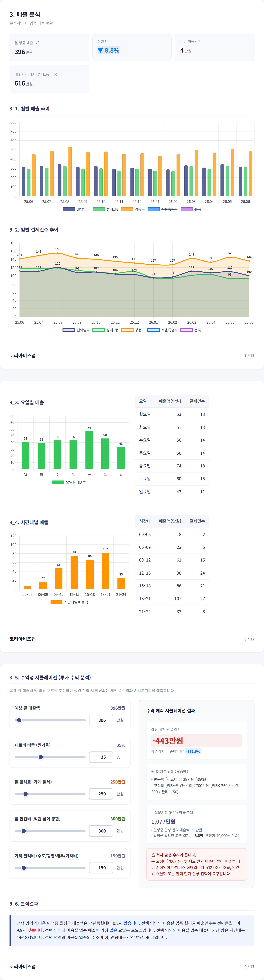Select the 21~24 time table row
This screenshot has width=264, height=980.
coord(172,611)
